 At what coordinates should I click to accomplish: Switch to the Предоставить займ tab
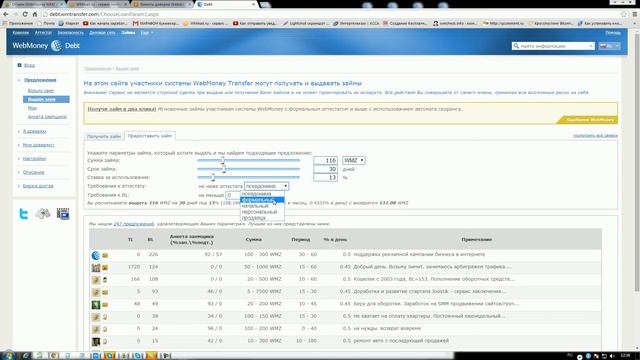pyautogui.click(x=150, y=136)
